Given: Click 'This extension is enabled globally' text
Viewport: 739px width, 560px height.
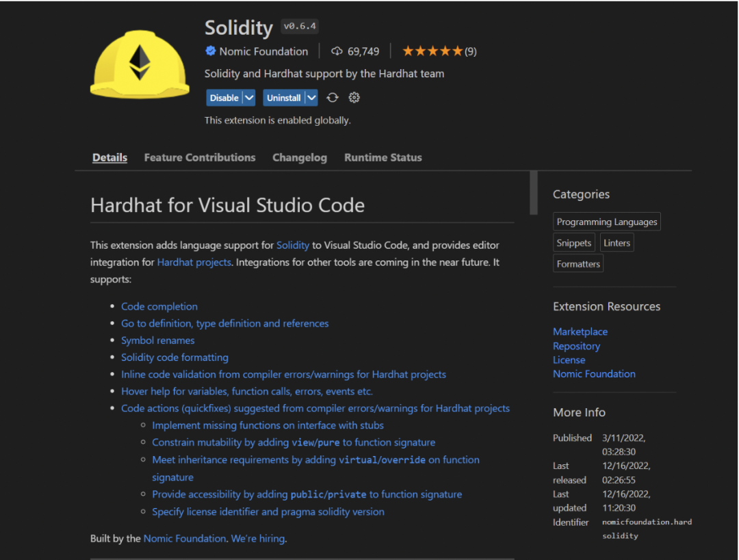Looking at the screenshot, I should 278,120.
